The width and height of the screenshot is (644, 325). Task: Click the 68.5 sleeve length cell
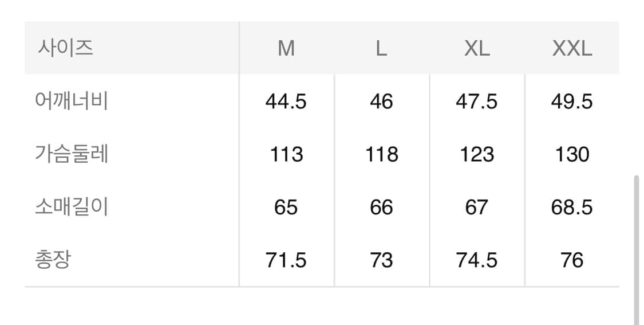click(x=572, y=207)
